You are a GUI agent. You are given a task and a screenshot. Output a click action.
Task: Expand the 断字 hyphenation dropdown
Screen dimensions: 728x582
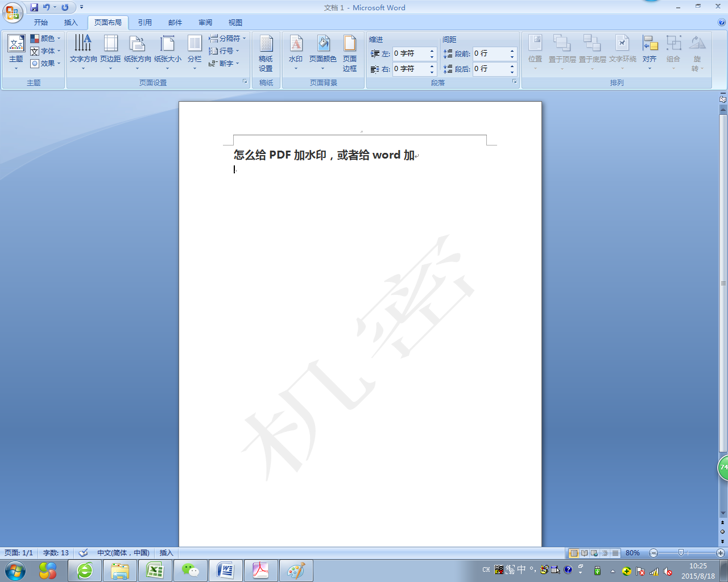coord(224,64)
